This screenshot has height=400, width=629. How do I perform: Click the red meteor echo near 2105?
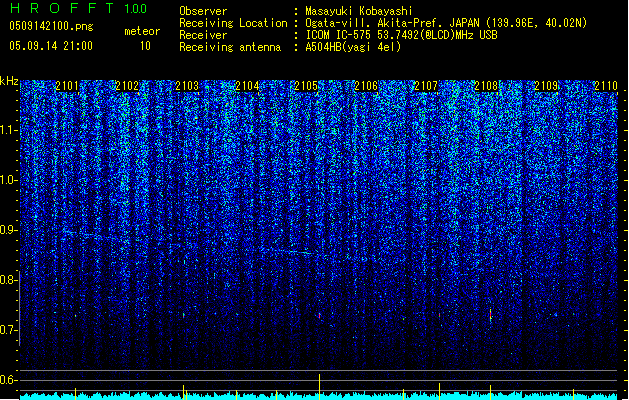tap(319, 316)
